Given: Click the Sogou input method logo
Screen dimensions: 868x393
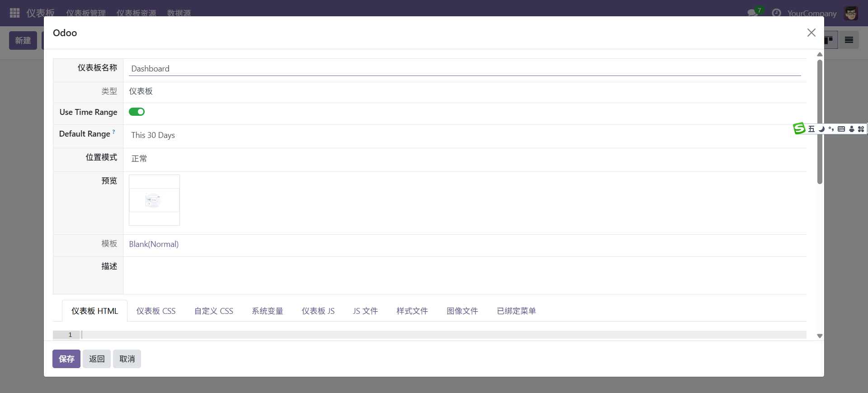Looking at the screenshot, I should [x=799, y=129].
